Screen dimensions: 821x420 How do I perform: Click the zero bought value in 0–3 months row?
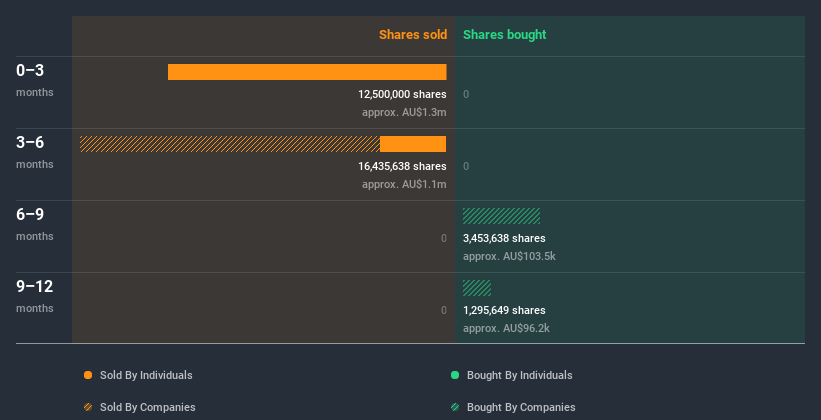tap(466, 94)
